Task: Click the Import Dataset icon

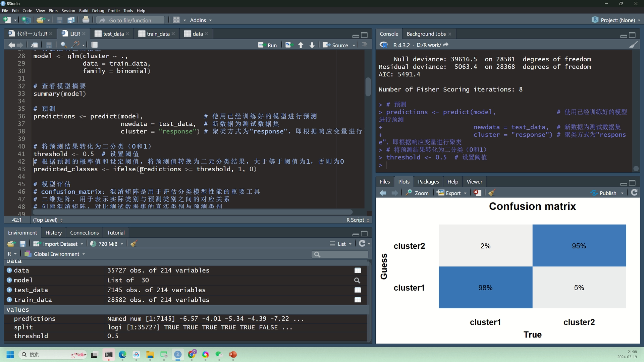Action: (37, 244)
